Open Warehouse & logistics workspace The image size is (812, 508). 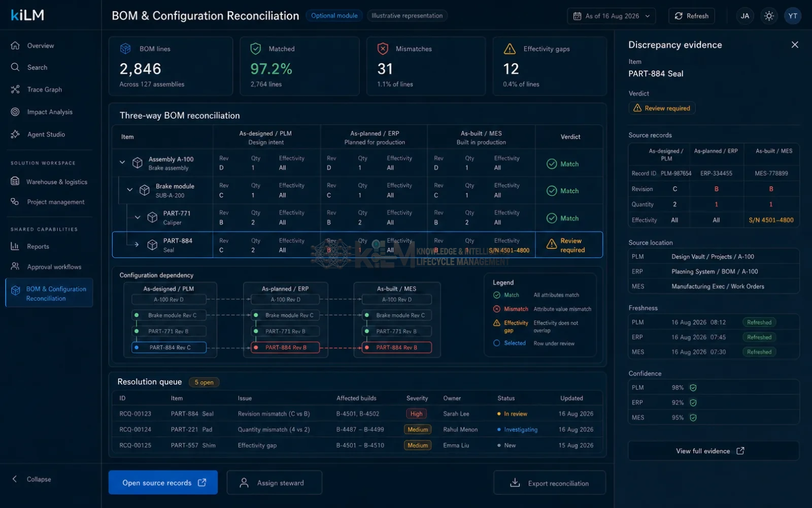pyautogui.click(x=49, y=181)
